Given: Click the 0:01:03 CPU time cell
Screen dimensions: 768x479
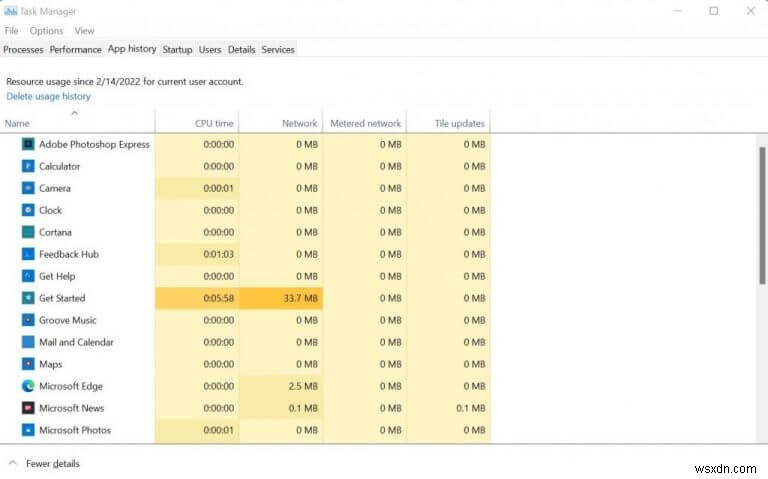Looking at the screenshot, I should click(197, 254).
